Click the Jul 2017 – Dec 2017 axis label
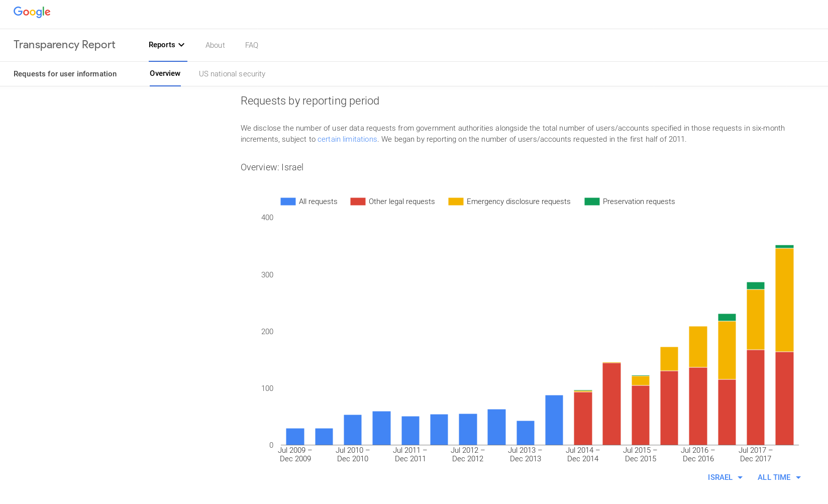Image resolution: width=828 pixels, height=504 pixels. pos(756,454)
